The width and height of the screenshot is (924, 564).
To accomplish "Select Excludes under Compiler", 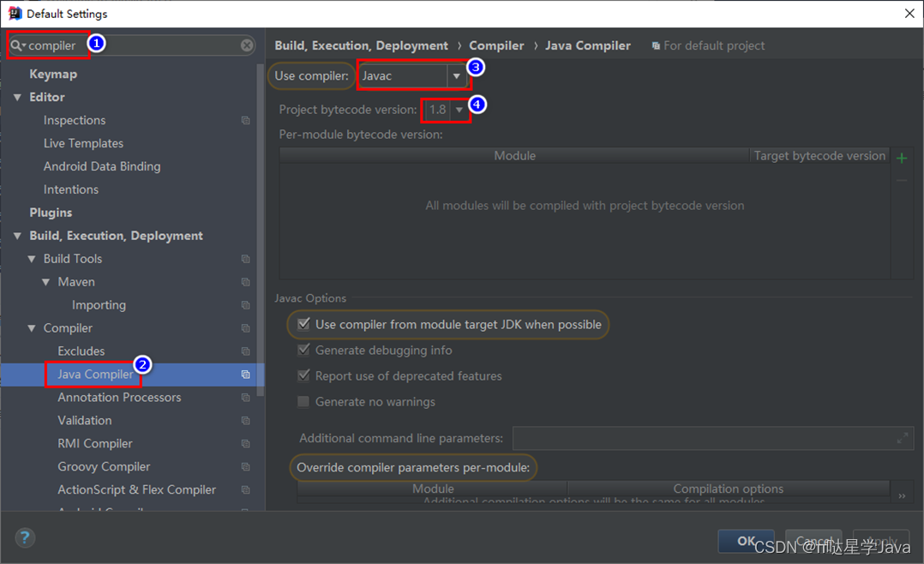I will 81,351.
